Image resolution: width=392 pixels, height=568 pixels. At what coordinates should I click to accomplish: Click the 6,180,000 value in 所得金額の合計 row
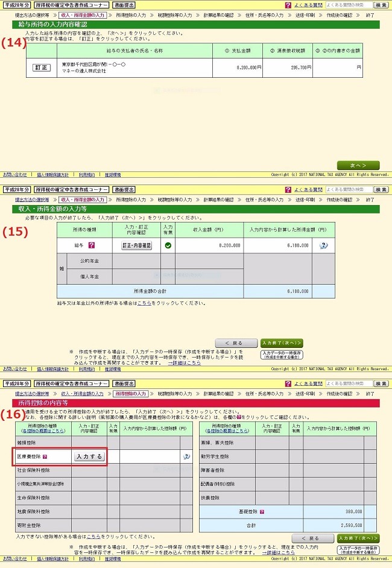pyautogui.click(x=298, y=291)
